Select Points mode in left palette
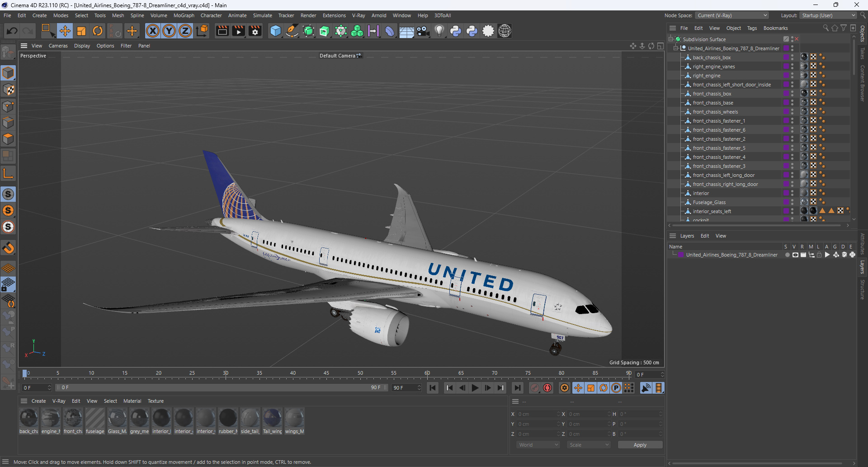 (8, 106)
